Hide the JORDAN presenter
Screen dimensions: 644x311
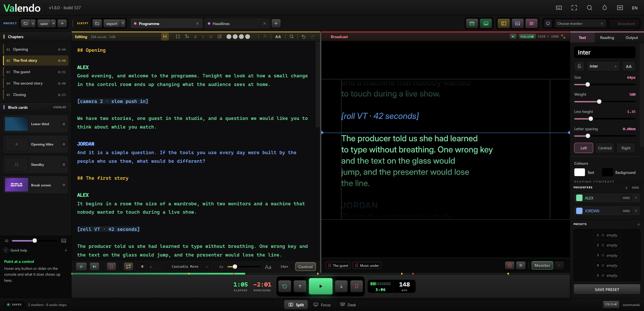coord(626,211)
